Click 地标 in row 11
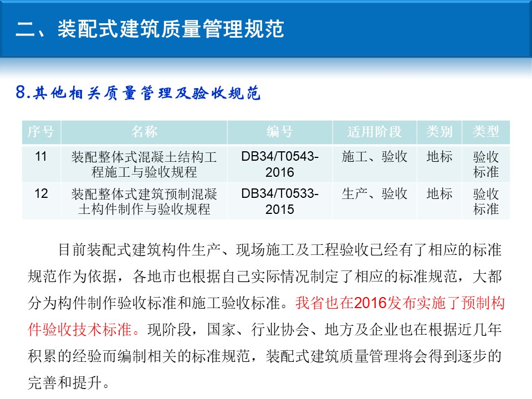532x399 pixels. pyautogui.click(x=439, y=156)
